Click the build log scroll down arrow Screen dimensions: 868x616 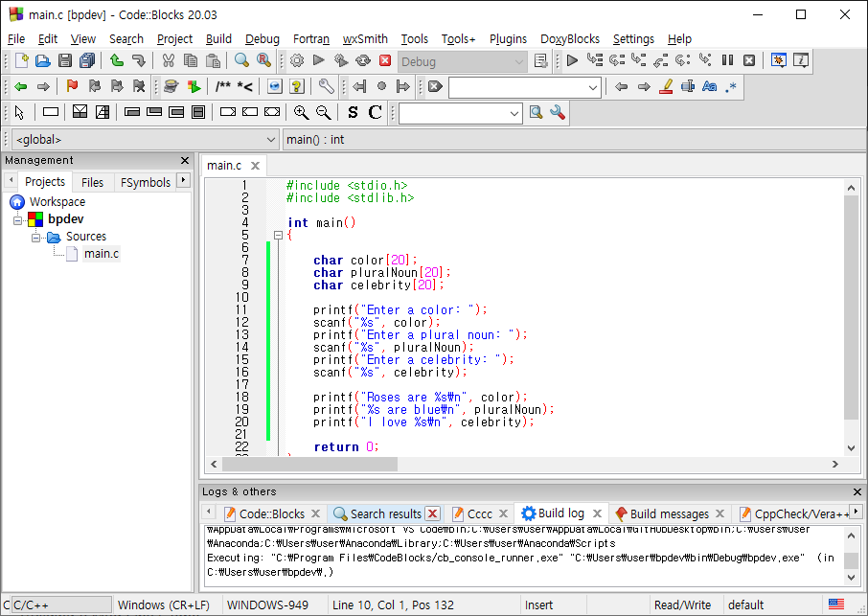[x=852, y=578]
